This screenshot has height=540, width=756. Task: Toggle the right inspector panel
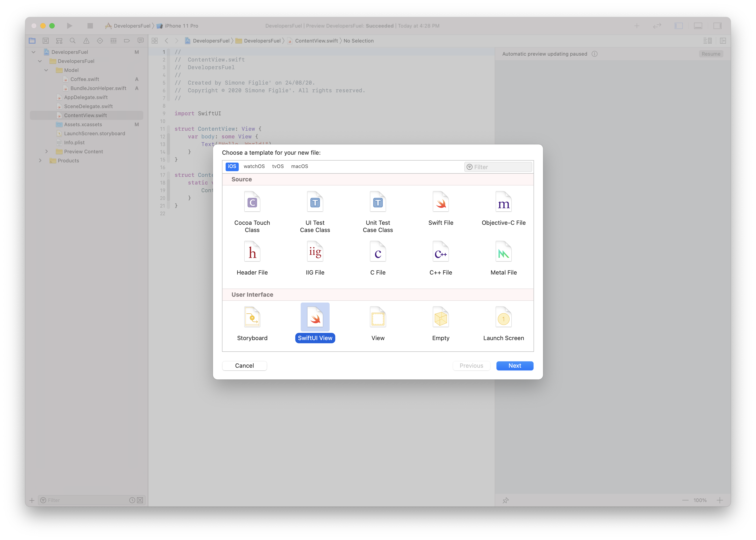717,26
